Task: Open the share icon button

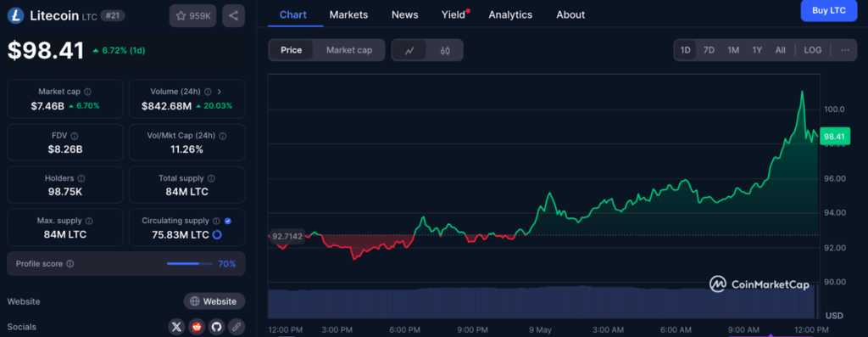Action: 234,15
